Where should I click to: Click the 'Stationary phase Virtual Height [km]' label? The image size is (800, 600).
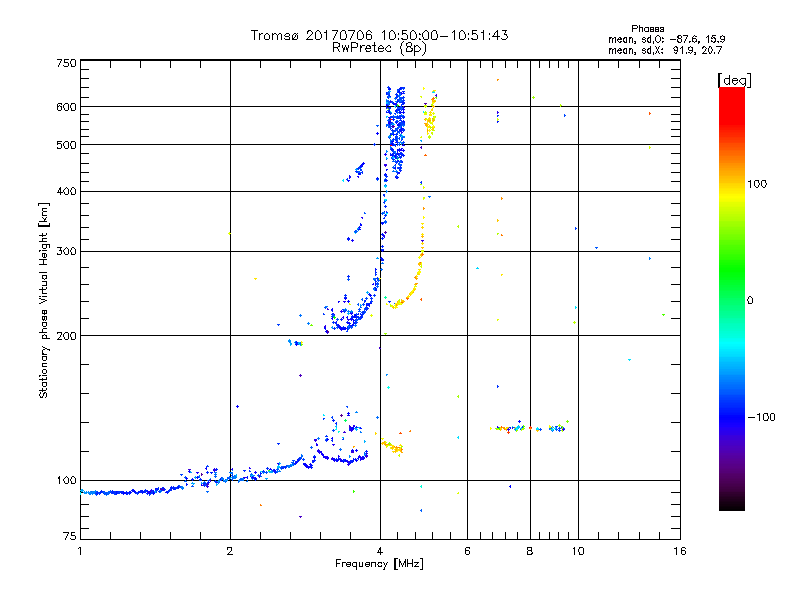pyautogui.click(x=44, y=301)
